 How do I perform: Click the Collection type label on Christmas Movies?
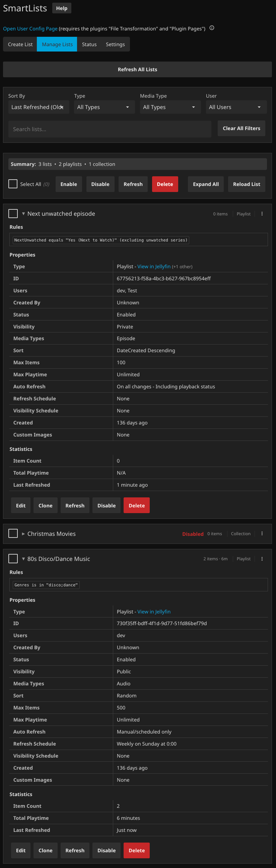click(x=240, y=534)
